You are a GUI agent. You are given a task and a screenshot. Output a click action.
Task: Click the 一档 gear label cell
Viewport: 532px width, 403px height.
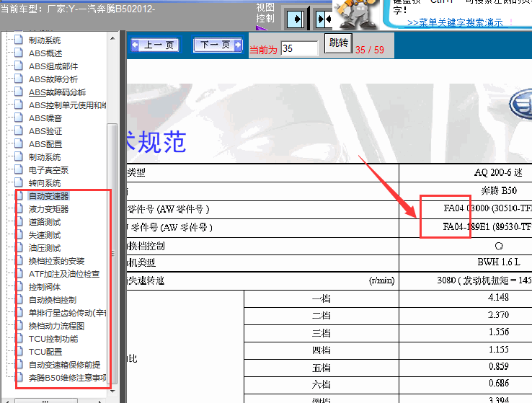(x=321, y=298)
